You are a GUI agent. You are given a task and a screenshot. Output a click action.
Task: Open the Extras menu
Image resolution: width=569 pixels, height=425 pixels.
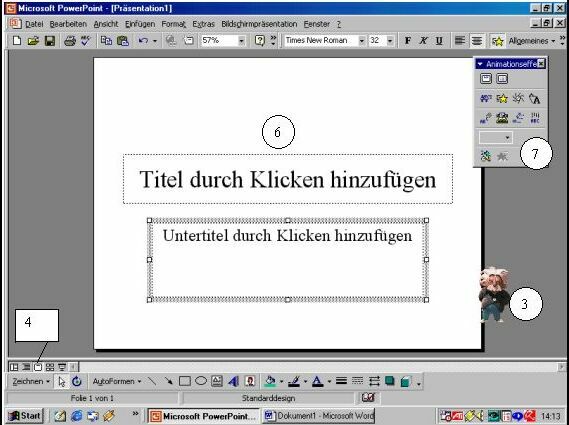tap(204, 24)
